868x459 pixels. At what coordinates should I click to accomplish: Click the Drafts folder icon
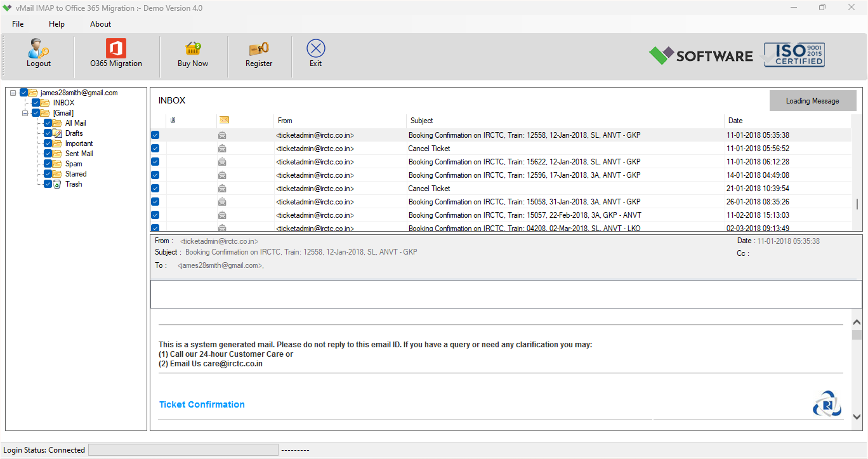[57, 133]
